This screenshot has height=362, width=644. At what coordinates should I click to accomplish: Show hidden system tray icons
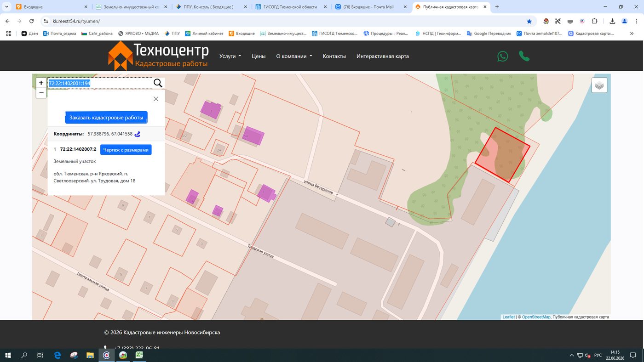pos(572,355)
